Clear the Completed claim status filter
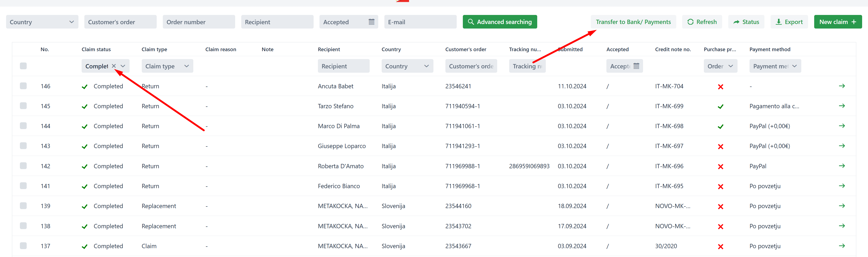Screen dimensions: 868x257 [114, 66]
